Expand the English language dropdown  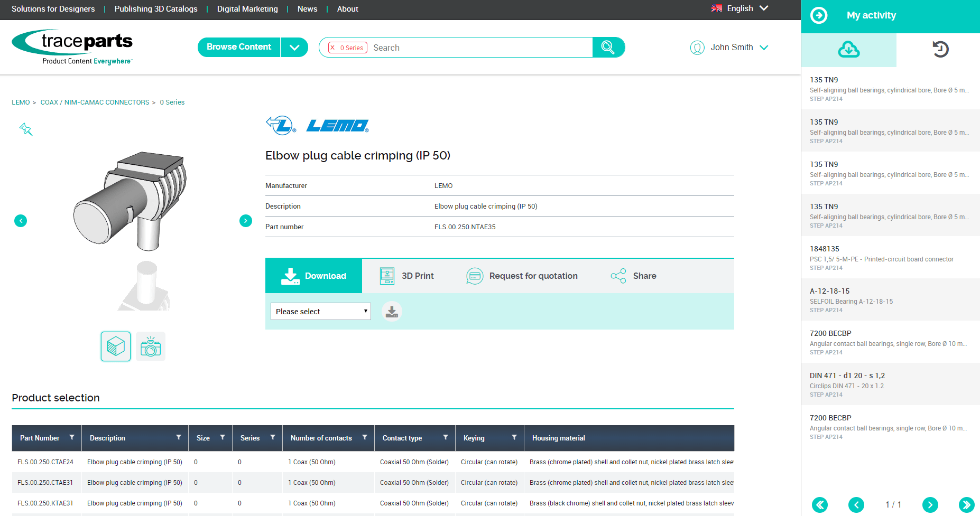coord(764,8)
